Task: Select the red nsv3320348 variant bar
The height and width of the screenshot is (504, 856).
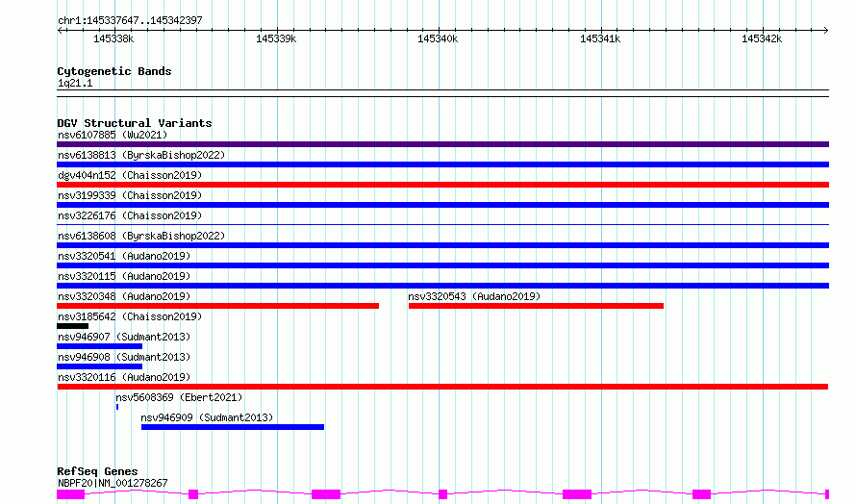Action: (x=217, y=306)
